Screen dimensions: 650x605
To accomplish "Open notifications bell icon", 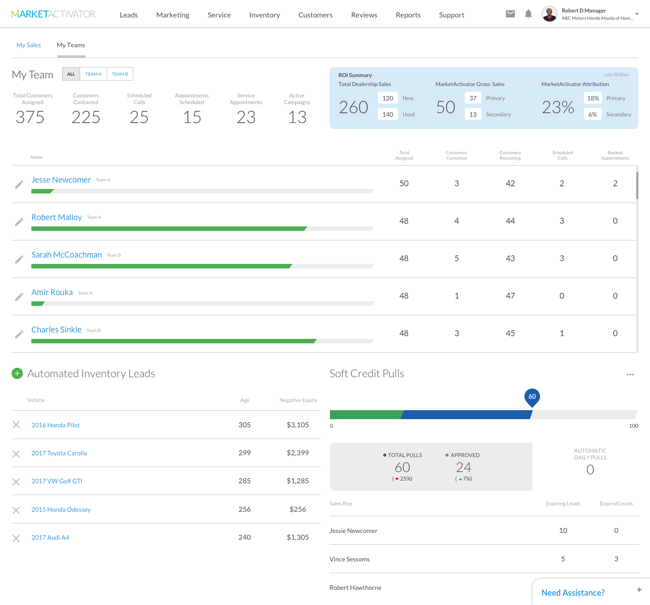I will pyautogui.click(x=528, y=14).
